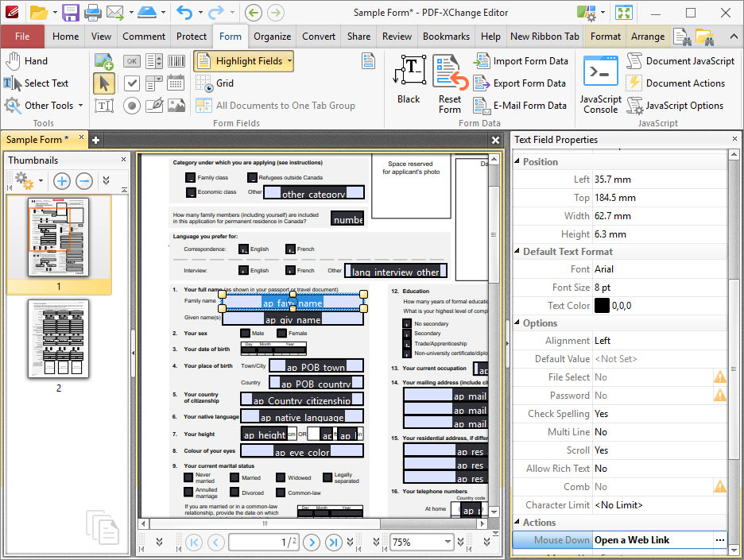Choose the Signature field tool
This screenshot has width=744, height=560.
[154, 106]
